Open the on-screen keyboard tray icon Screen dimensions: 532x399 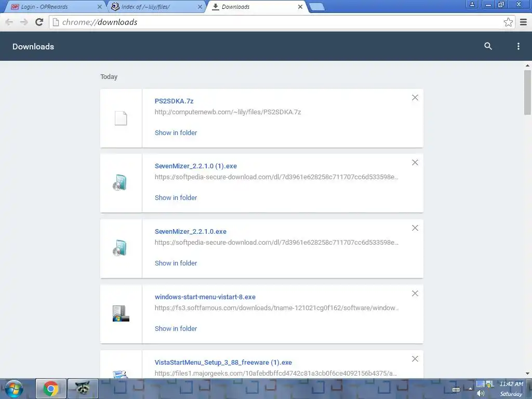[456, 389]
